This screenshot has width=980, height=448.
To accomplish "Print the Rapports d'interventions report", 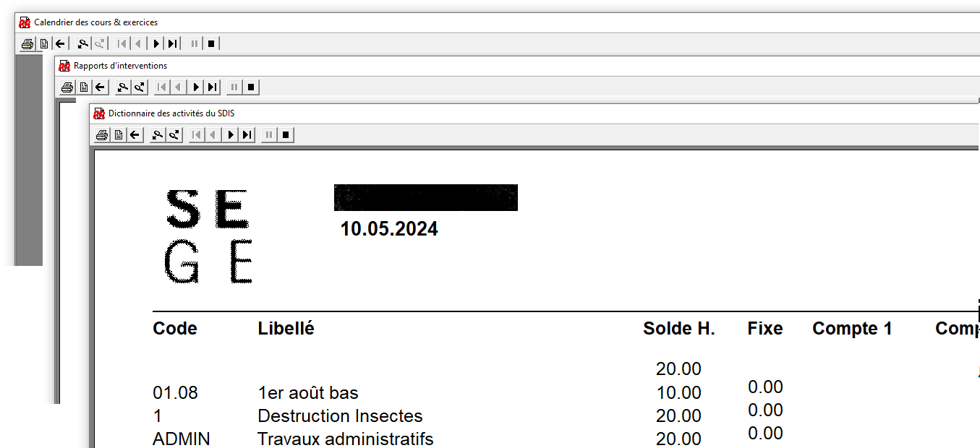I will 67,88.
